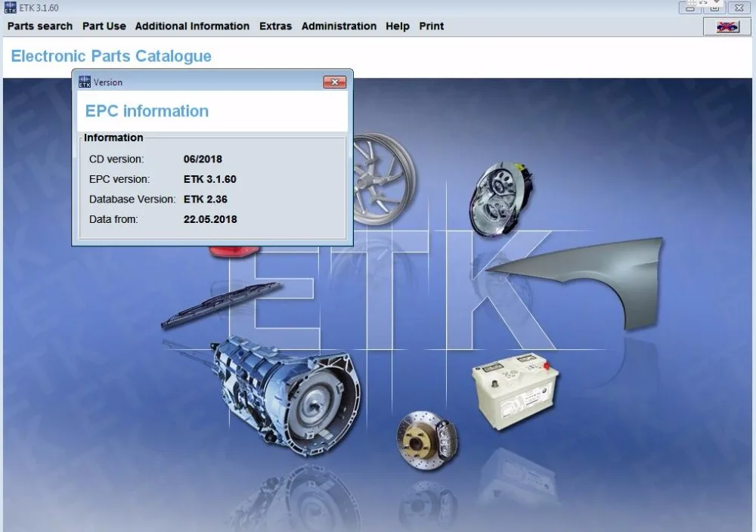Open the Part Use menu
Screen dimensions: 756x532
(x=104, y=26)
